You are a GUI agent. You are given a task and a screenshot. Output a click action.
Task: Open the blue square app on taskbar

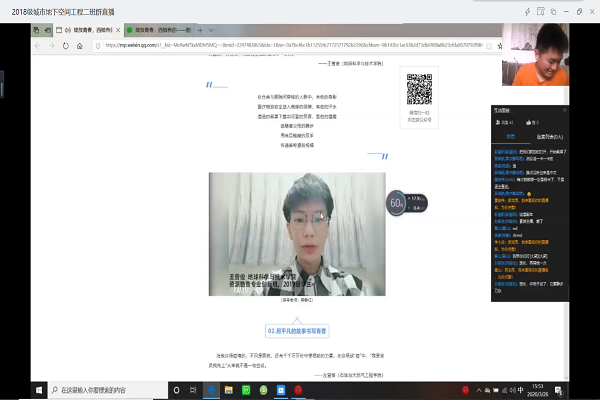point(281,390)
